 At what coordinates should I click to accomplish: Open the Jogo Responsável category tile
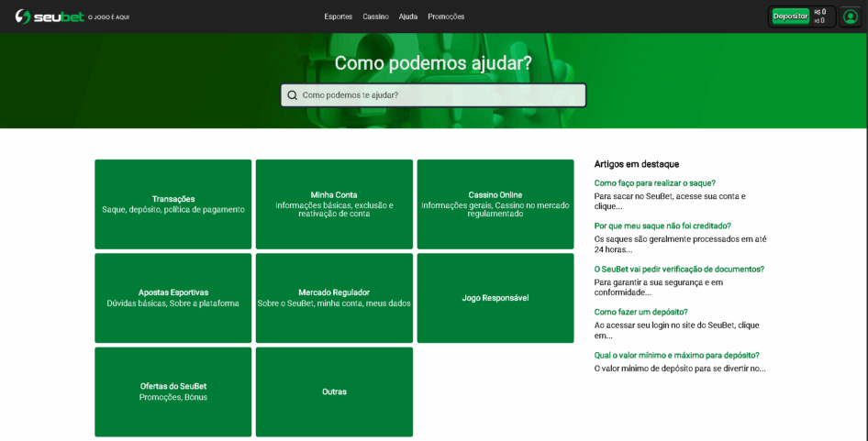pyautogui.click(x=495, y=298)
